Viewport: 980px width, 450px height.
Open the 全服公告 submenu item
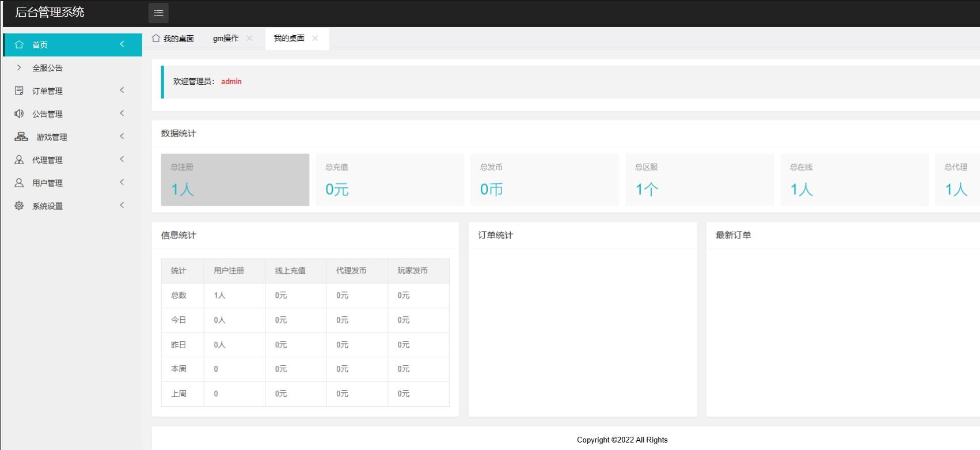click(x=47, y=68)
